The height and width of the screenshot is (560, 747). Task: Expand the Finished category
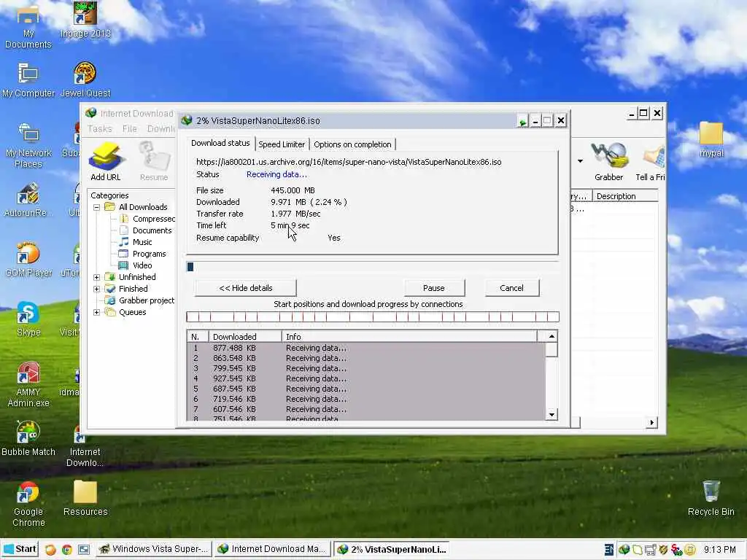(x=97, y=289)
